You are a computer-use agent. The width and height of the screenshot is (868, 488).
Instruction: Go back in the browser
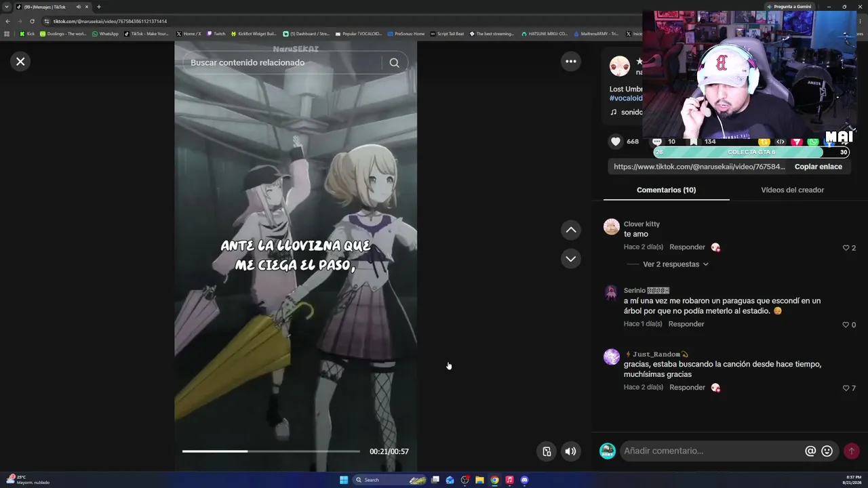(x=7, y=21)
